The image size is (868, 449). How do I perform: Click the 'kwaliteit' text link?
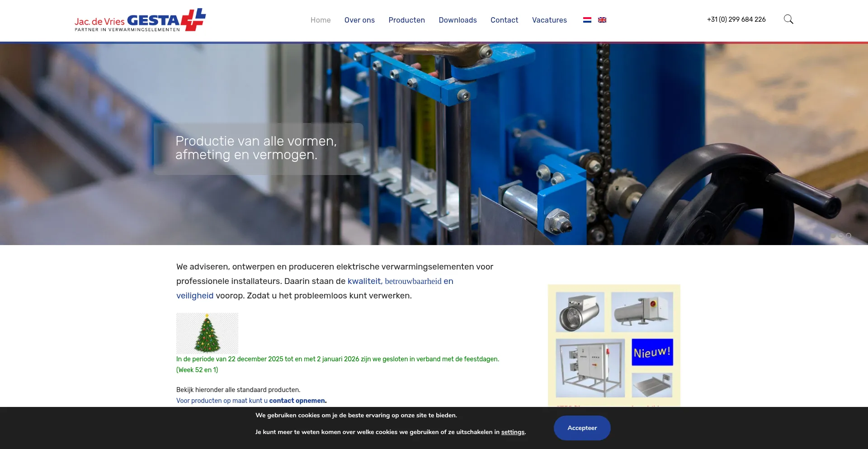click(364, 281)
